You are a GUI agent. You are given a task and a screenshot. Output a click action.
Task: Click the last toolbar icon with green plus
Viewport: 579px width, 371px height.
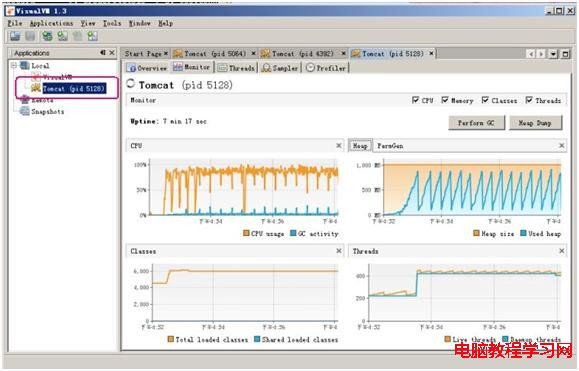pos(92,36)
